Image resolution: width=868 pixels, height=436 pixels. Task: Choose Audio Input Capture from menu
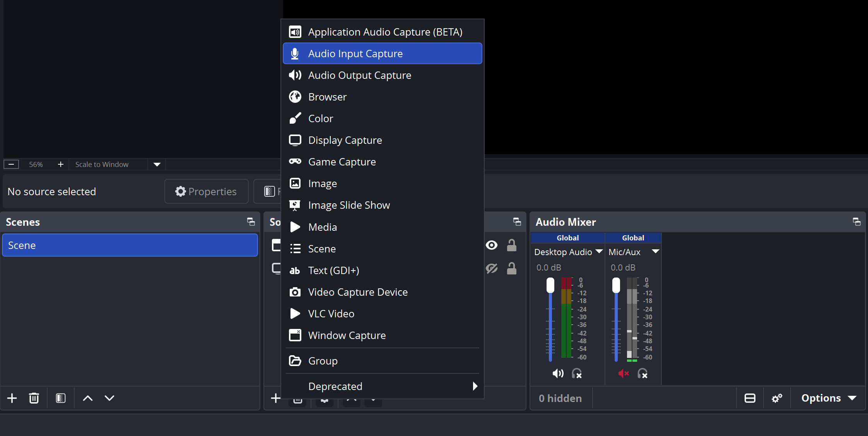click(x=382, y=53)
